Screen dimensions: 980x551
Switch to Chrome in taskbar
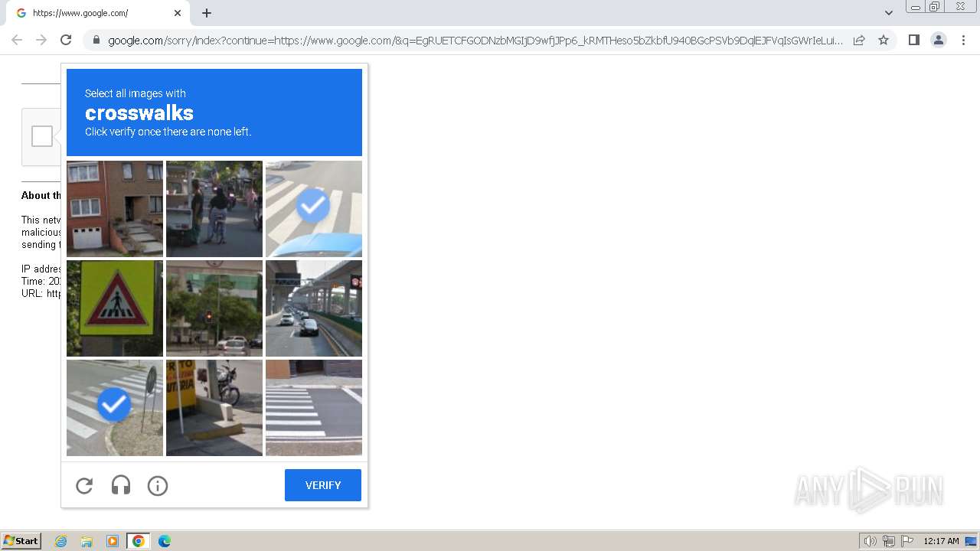(x=139, y=541)
